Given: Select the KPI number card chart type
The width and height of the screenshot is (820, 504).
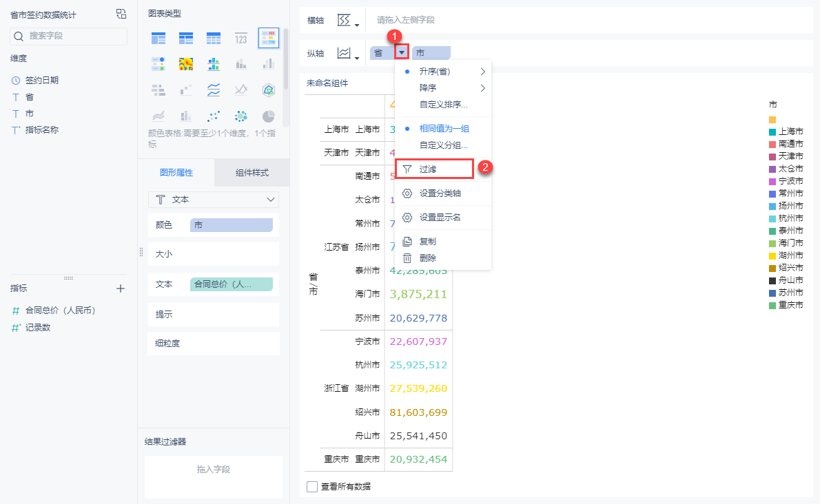Looking at the screenshot, I should point(241,38).
